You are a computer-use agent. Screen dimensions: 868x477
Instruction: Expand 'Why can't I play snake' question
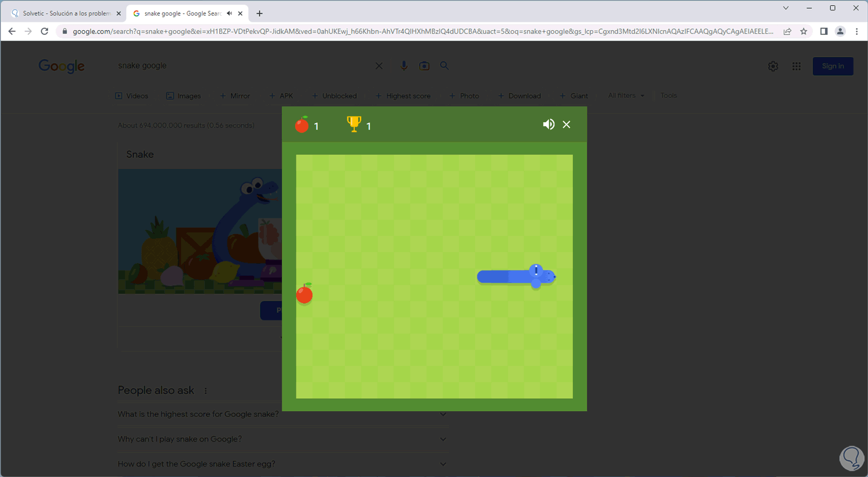282,439
